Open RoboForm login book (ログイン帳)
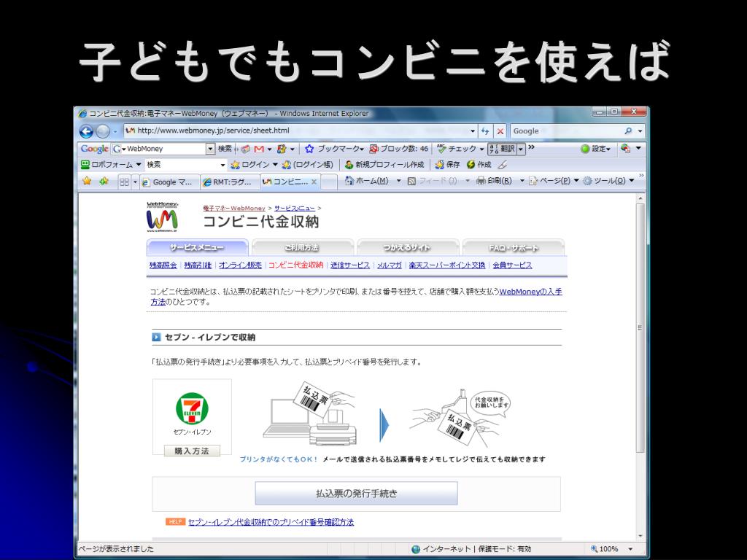This screenshot has height=560, width=747. pos(307,165)
